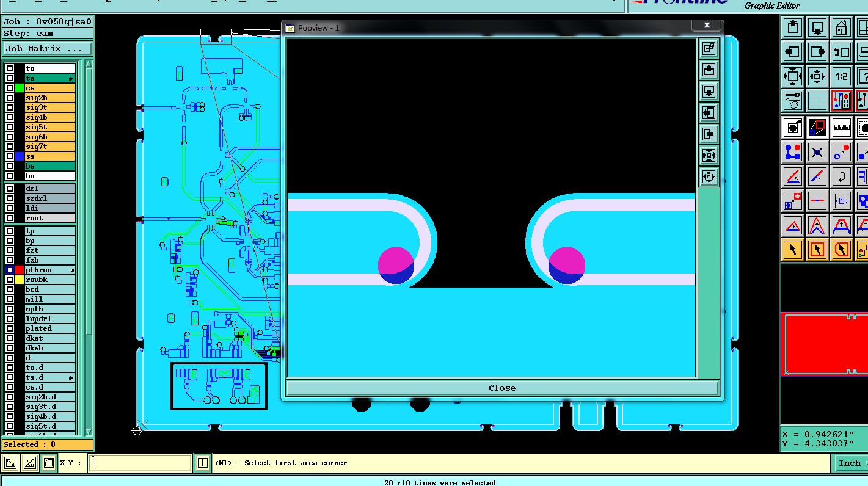Click the blue color swatch of layer ss
Image resolution: width=868 pixels, height=486 pixels.
(x=20, y=156)
